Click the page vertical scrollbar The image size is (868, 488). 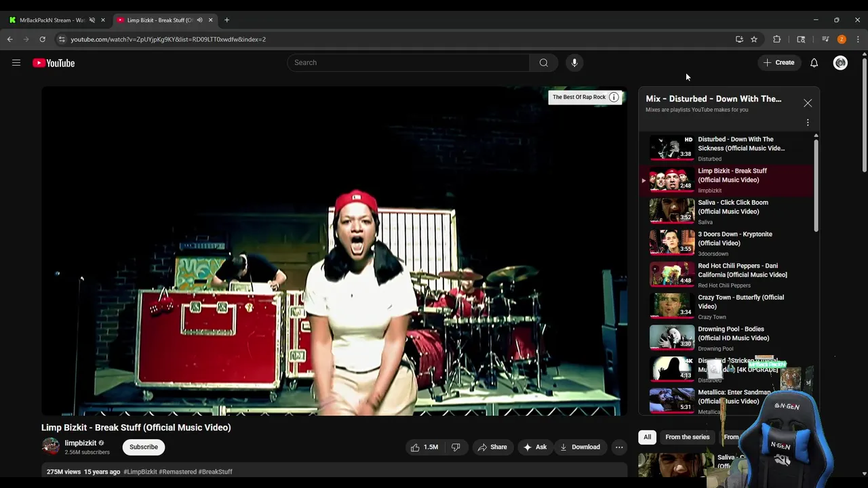(865, 115)
